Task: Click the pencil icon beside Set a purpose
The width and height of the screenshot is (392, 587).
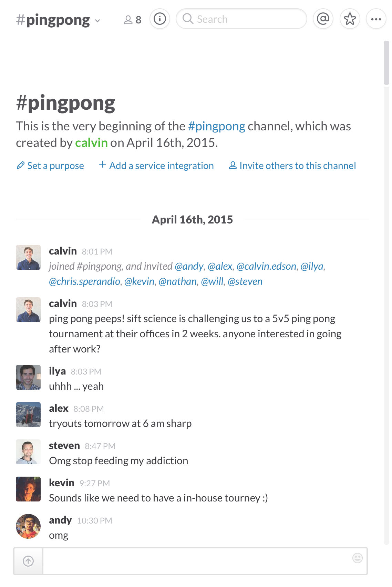Action: pos(20,166)
